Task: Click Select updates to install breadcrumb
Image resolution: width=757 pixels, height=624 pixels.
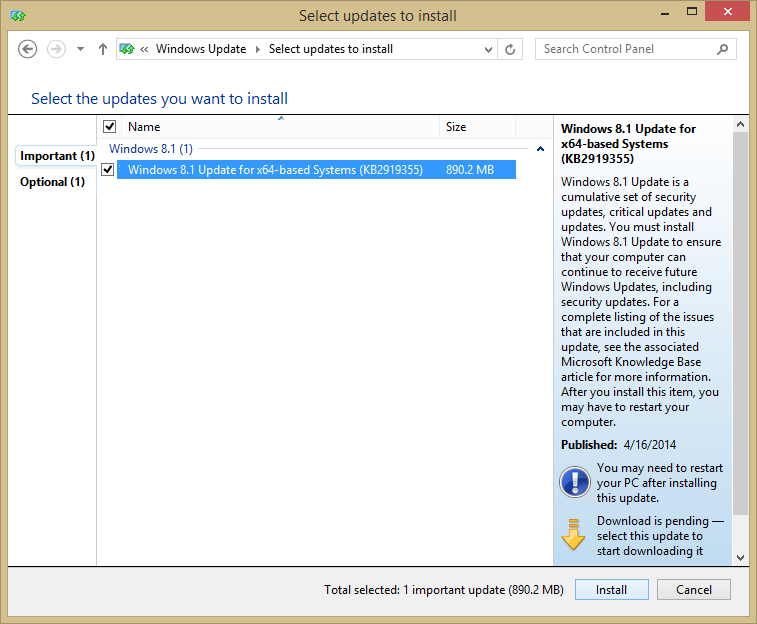Action: pos(331,49)
